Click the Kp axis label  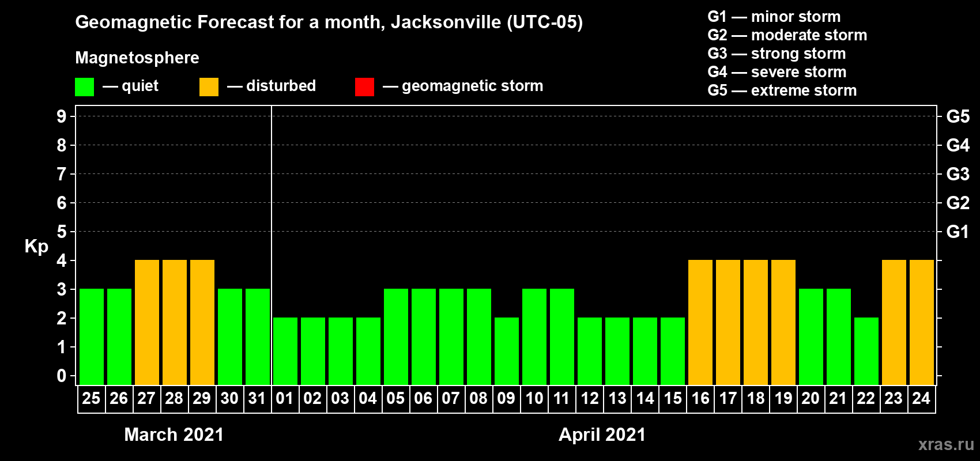[36, 247]
